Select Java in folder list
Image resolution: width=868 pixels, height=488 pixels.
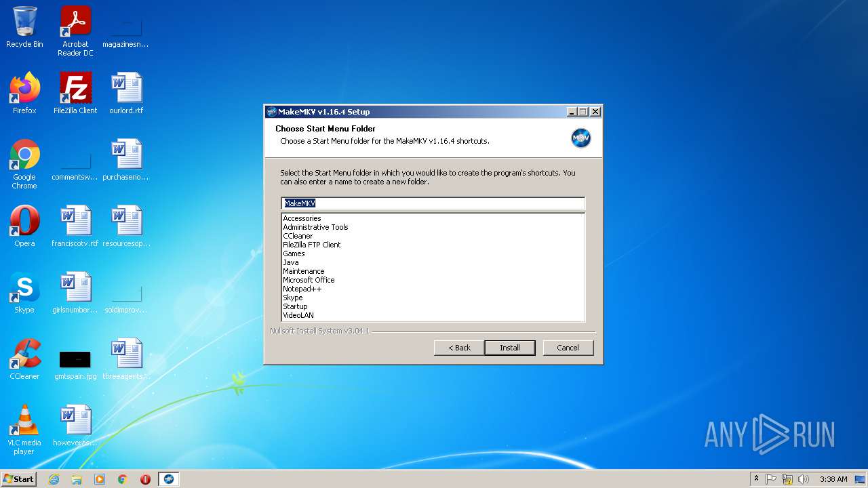[x=291, y=262]
